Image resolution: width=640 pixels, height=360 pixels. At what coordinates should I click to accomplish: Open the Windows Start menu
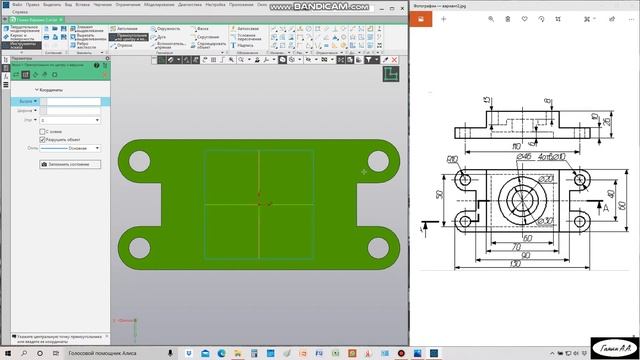pyautogui.click(x=7, y=353)
